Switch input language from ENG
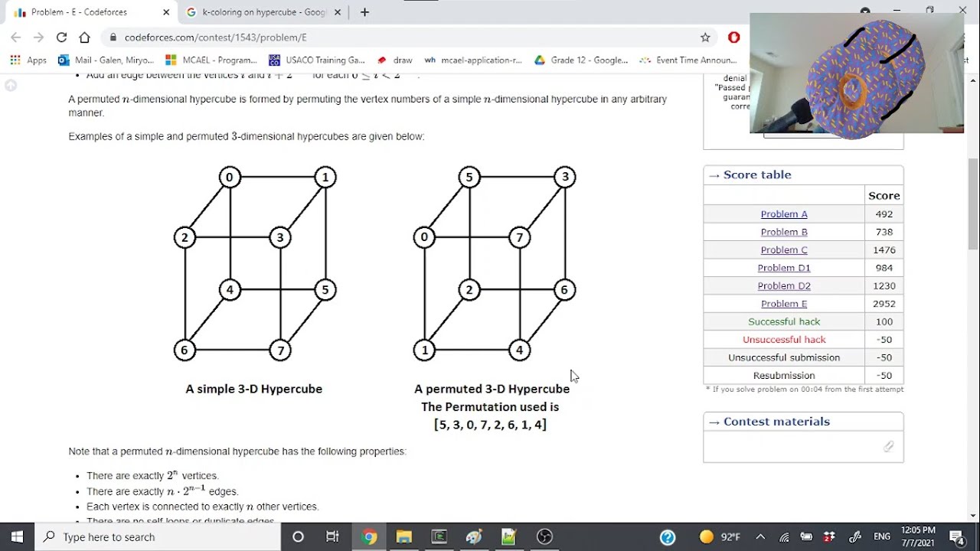 click(x=882, y=537)
